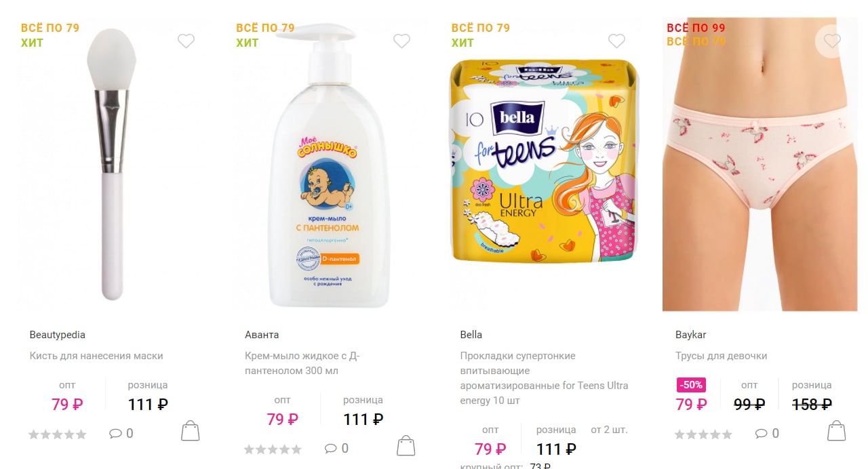Open the Bella brand link
This screenshot has width=868, height=469.
[x=471, y=335]
